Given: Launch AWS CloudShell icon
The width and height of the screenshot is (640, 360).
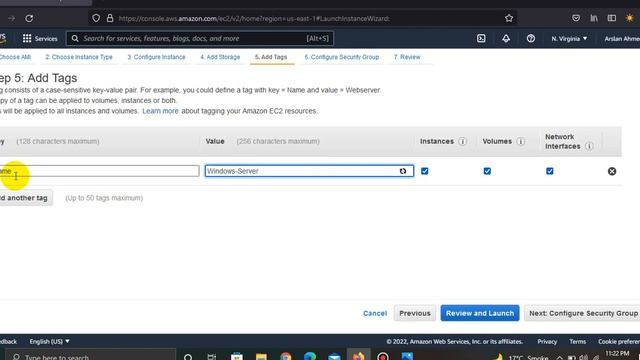Looking at the screenshot, I should point(481,38).
